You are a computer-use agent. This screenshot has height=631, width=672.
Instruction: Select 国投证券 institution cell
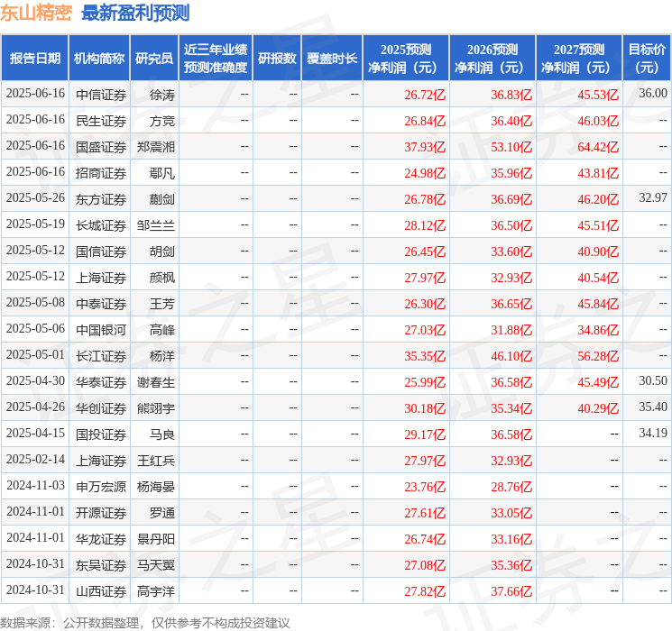[101, 434]
